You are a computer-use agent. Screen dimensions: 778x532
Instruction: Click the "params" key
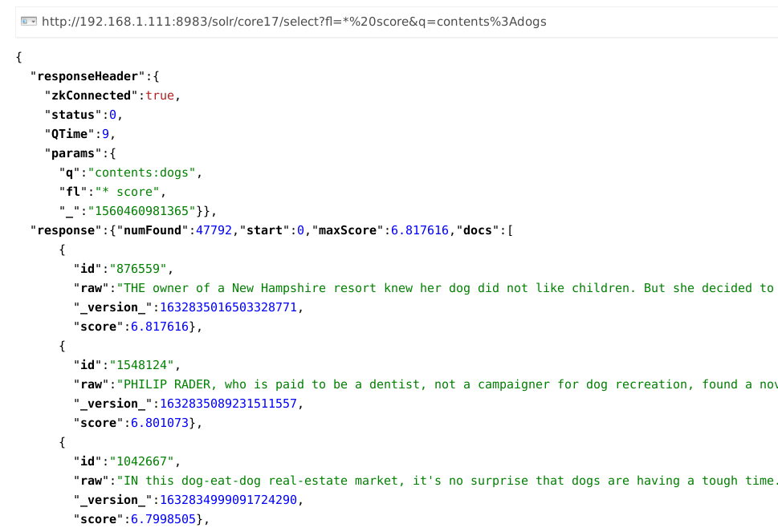[73, 154]
